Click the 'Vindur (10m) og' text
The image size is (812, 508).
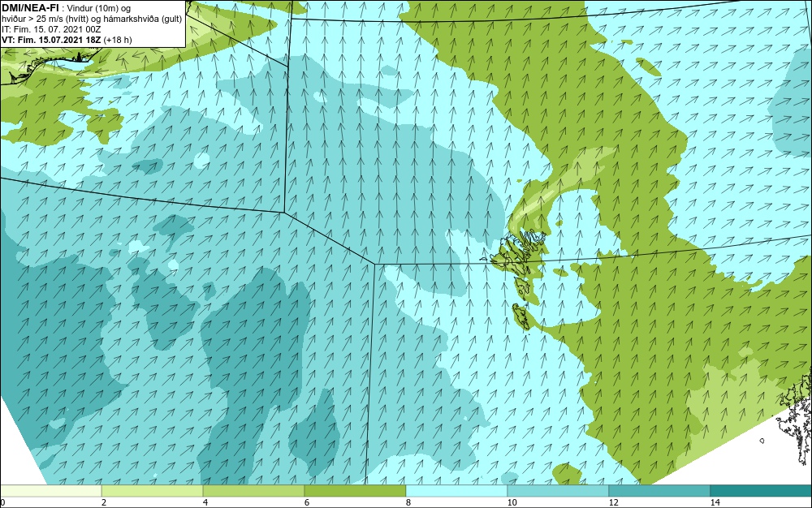tap(99, 8)
